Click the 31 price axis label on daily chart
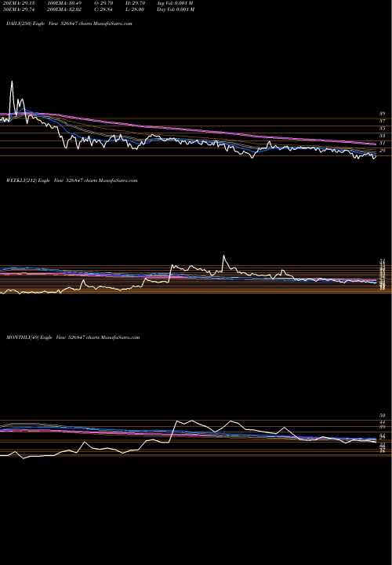This screenshot has width=392, height=565. click(383, 143)
